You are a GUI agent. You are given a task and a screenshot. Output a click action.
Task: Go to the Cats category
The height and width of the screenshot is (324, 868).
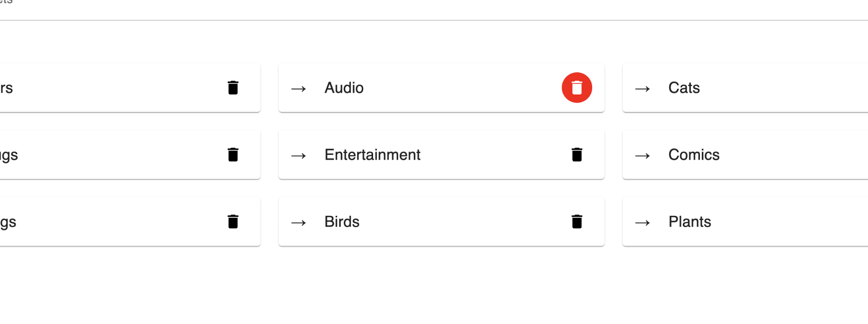684,88
